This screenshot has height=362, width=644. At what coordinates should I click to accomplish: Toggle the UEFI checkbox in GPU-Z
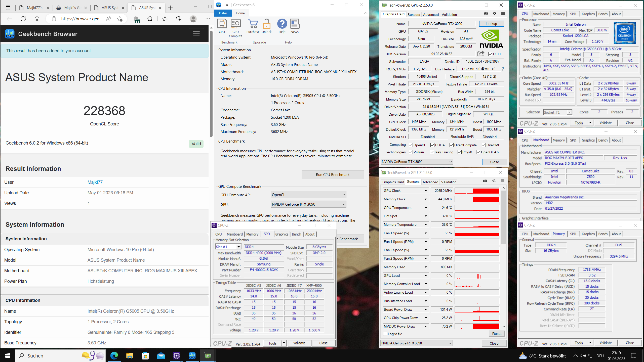point(490,54)
